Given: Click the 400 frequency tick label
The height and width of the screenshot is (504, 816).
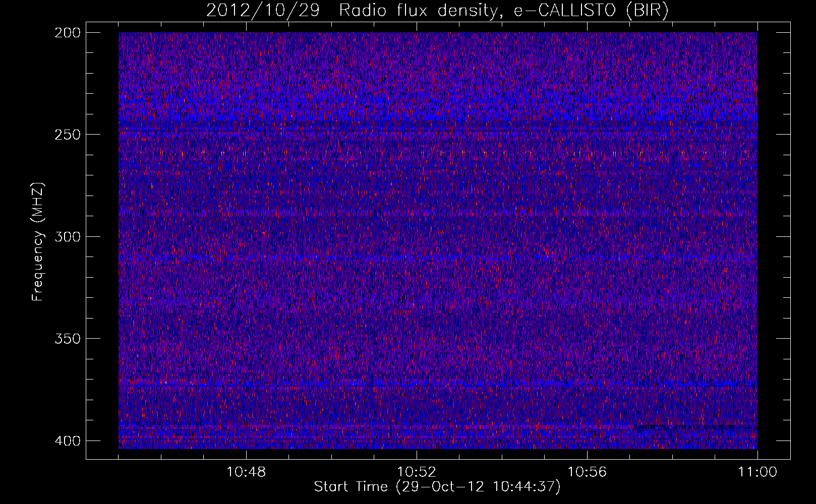Looking at the screenshot, I should tap(67, 441).
